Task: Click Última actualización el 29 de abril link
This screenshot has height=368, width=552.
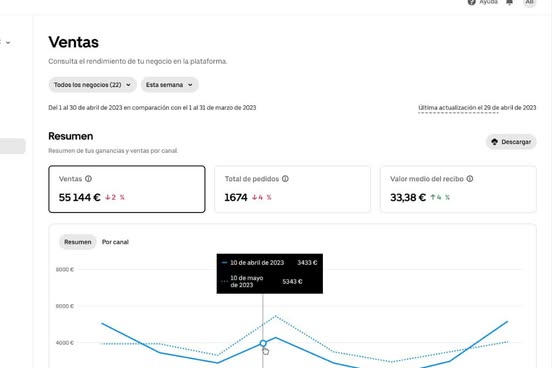Action: point(477,108)
